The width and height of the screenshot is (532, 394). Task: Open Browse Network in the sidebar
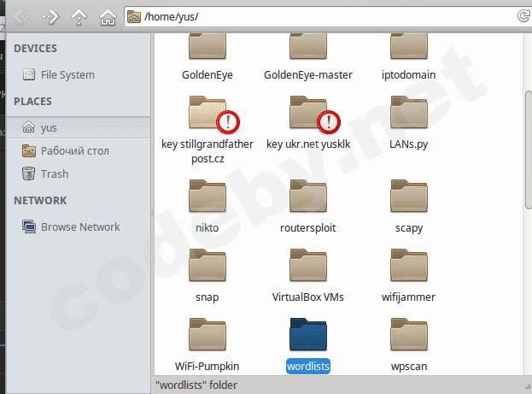click(71, 226)
